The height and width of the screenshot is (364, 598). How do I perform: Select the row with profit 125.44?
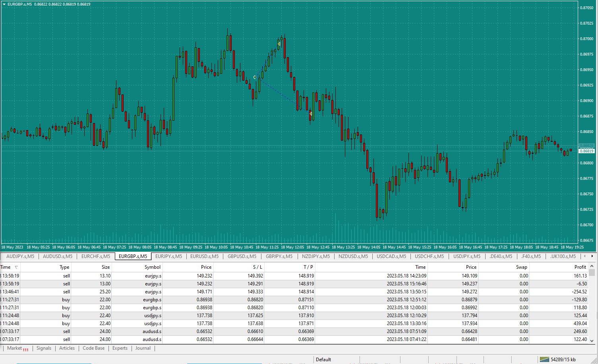(294, 316)
